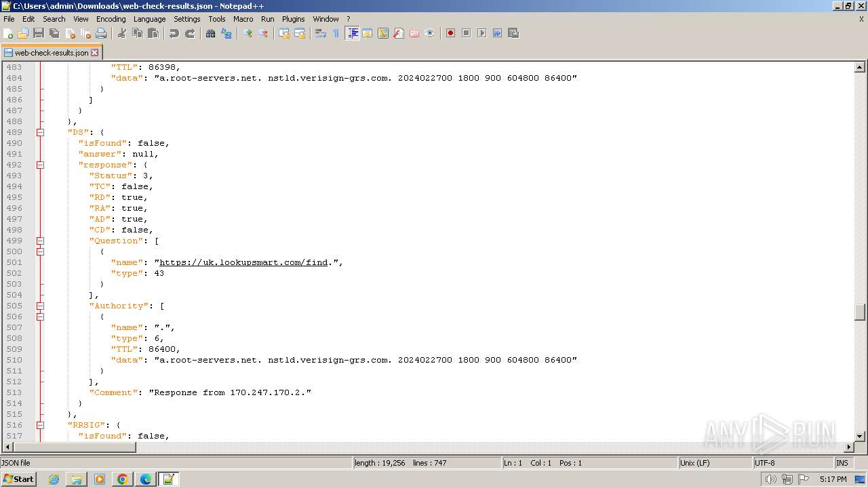Click the New file toolbar icon
This screenshot has width=868, height=488.
pyautogui.click(x=9, y=33)
